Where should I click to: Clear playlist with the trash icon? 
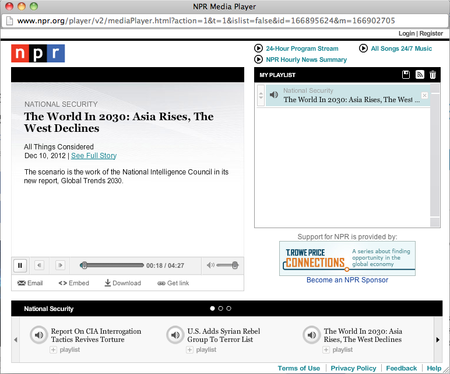pos(433,75)
